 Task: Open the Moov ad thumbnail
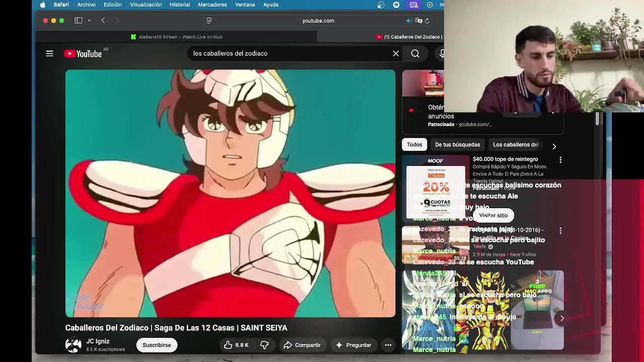(x=436, y=189)
